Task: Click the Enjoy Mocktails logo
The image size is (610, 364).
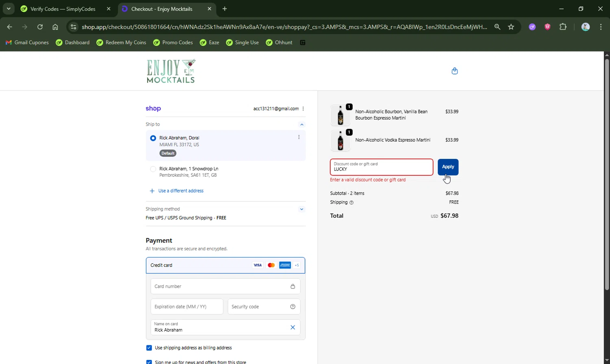Action: [x=171, y=71]
